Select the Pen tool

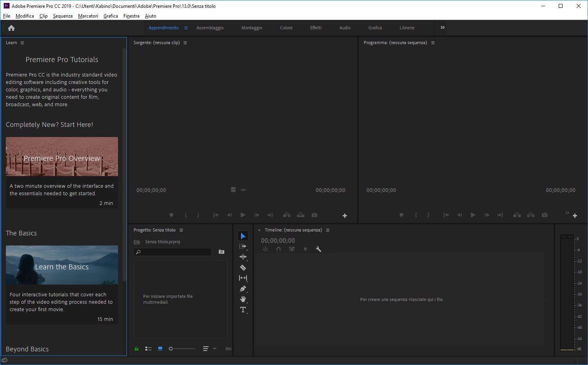pos(243,289)
